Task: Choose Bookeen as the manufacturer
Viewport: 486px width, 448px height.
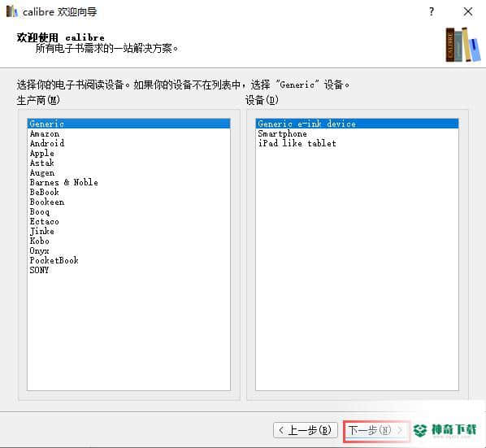Action: coord(128,202)
